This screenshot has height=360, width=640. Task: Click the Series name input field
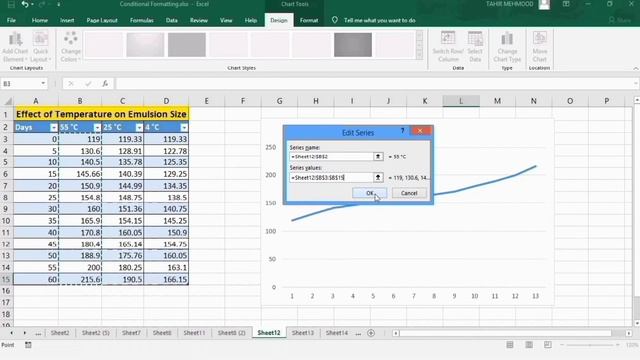point(331,156)
